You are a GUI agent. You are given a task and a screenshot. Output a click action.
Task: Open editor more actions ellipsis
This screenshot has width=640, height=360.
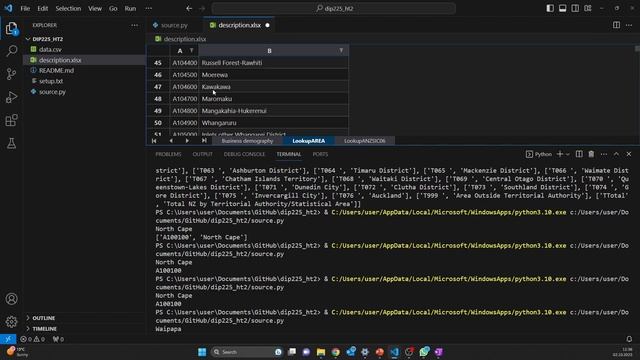629,25
